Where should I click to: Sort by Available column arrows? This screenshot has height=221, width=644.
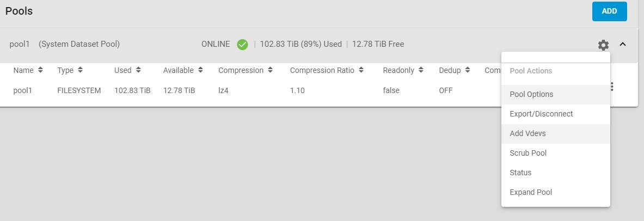tap(201, 70)
